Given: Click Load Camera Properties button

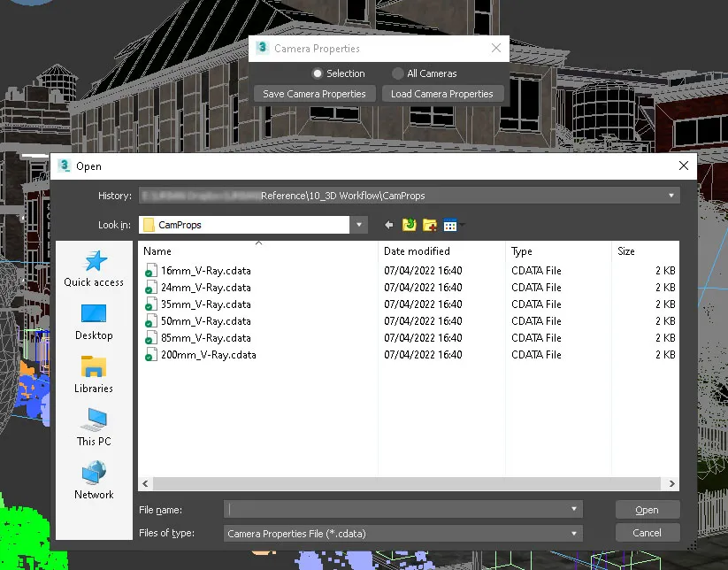Looking at the screenshot, I should pos(442,94).
